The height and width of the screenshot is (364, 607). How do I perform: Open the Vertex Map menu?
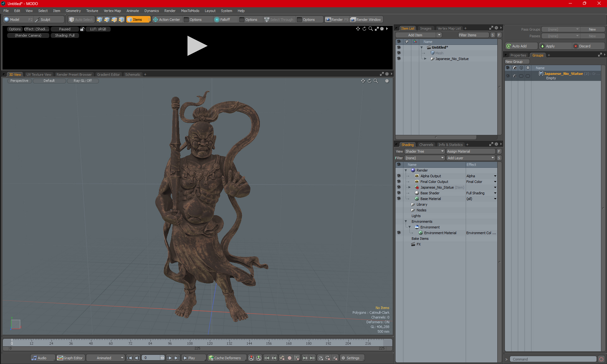point(112,11)
